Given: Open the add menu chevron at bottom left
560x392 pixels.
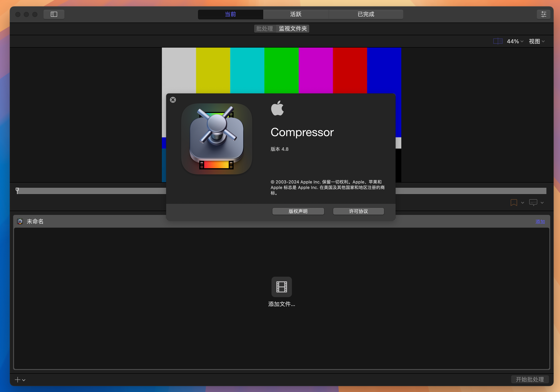Looking at the screenshot, I should 24,380.
